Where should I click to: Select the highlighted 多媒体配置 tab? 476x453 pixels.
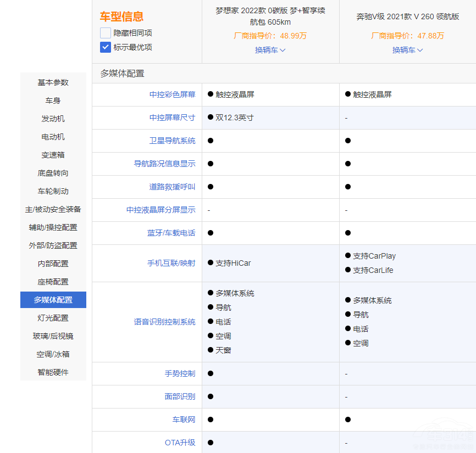coord(53,300)
